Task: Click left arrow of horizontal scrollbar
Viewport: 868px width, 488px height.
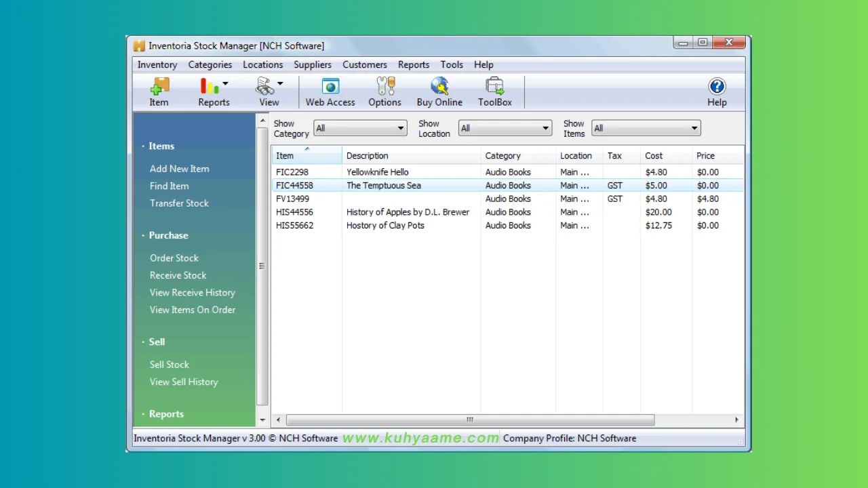Action: click(278, 420)
